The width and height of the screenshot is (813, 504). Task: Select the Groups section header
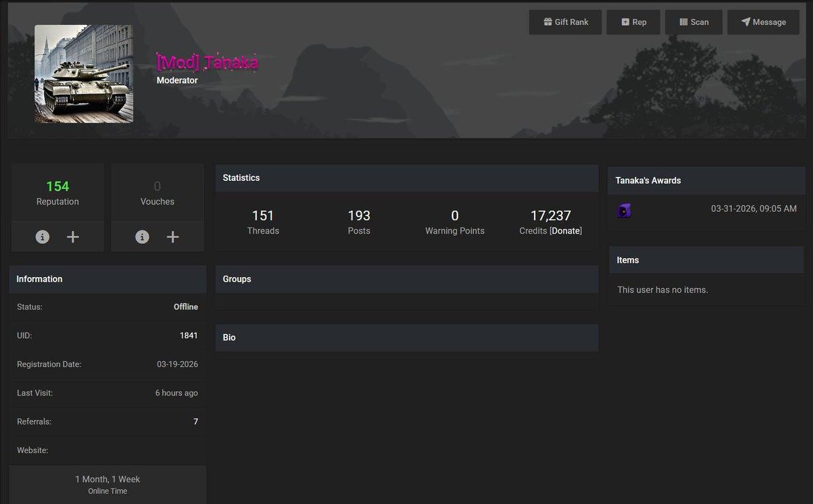tap(406, 279)
